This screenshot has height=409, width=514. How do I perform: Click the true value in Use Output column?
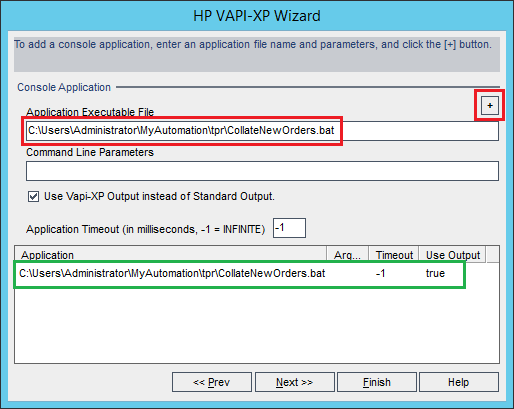[435, 274]
